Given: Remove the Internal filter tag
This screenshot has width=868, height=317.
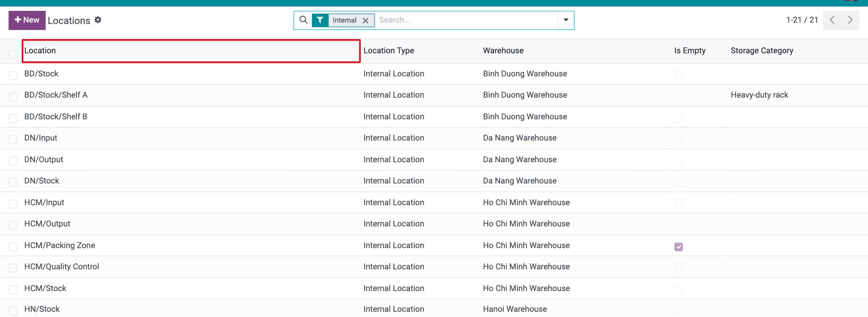Looking at the screenshot, I should pyautogui.click(x=365, y=20).
